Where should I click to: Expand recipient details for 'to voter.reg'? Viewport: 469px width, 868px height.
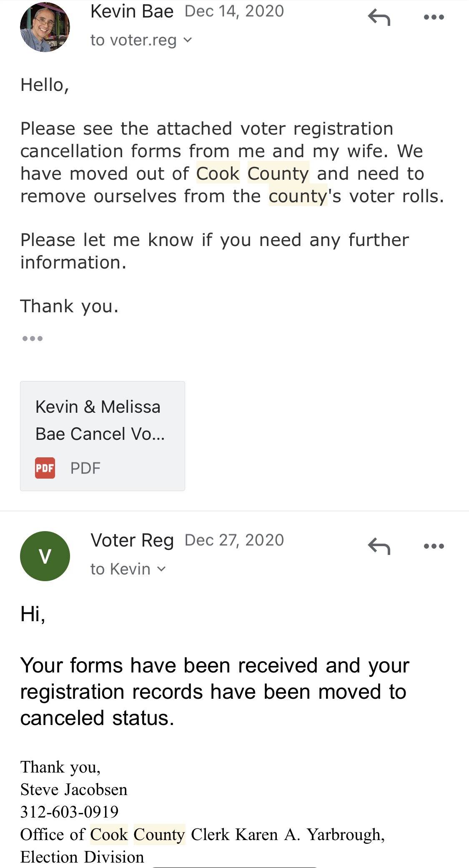[141, 40]
